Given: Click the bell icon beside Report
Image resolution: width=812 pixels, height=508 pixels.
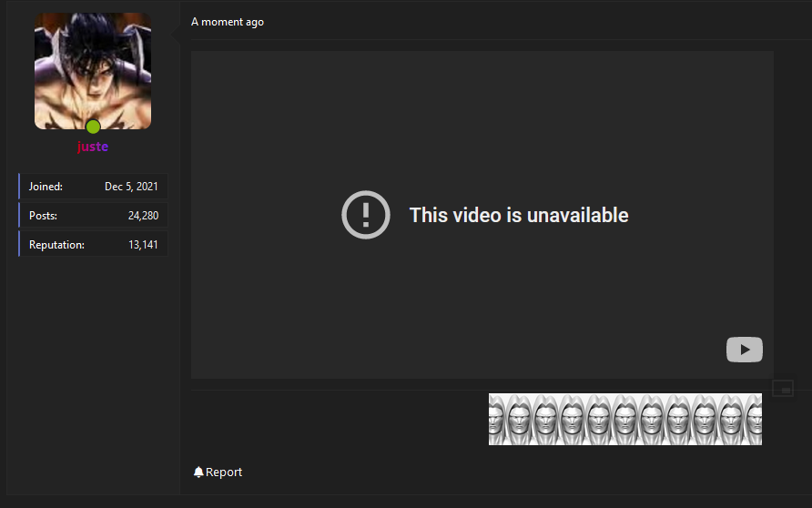Looking at the screenshot, I should pos(198,472).
